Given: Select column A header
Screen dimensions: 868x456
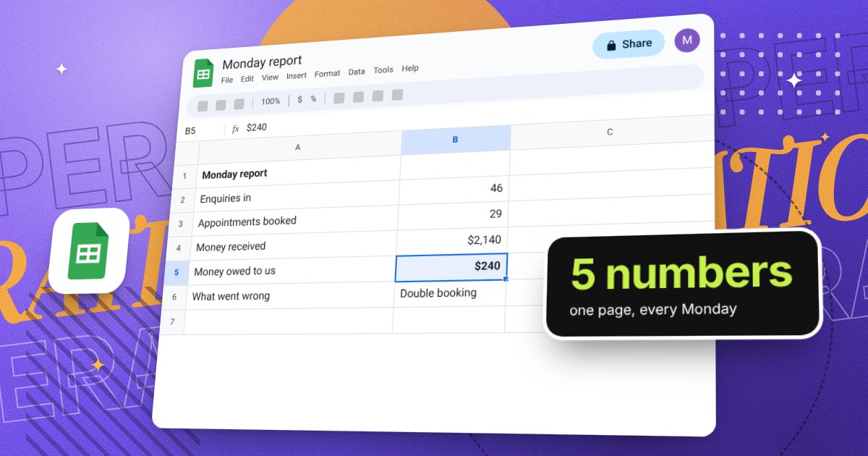Looking at the screenshot, I should (x=298, y=147).
